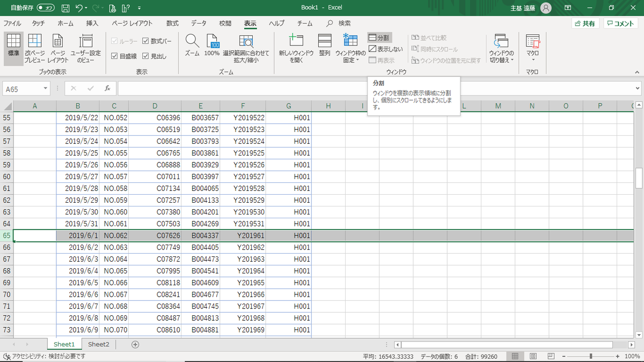Open undo history dropdown arrow

pos(86,8)
